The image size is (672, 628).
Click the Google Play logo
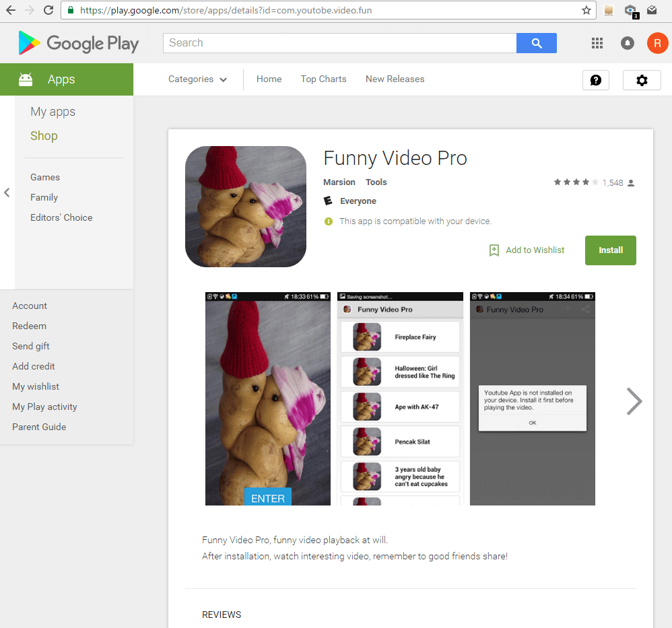tap(78, 43)
